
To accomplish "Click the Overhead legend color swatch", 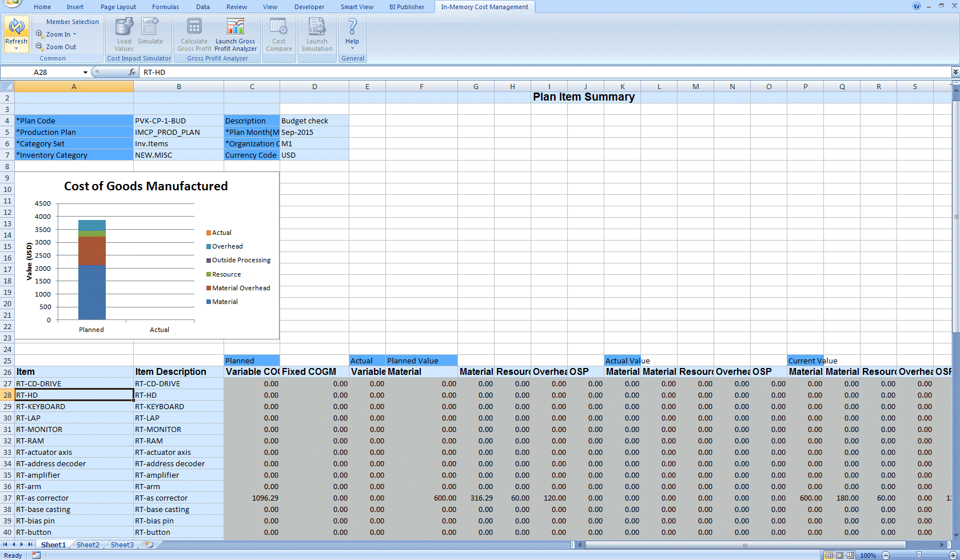I will click(209, 246).
